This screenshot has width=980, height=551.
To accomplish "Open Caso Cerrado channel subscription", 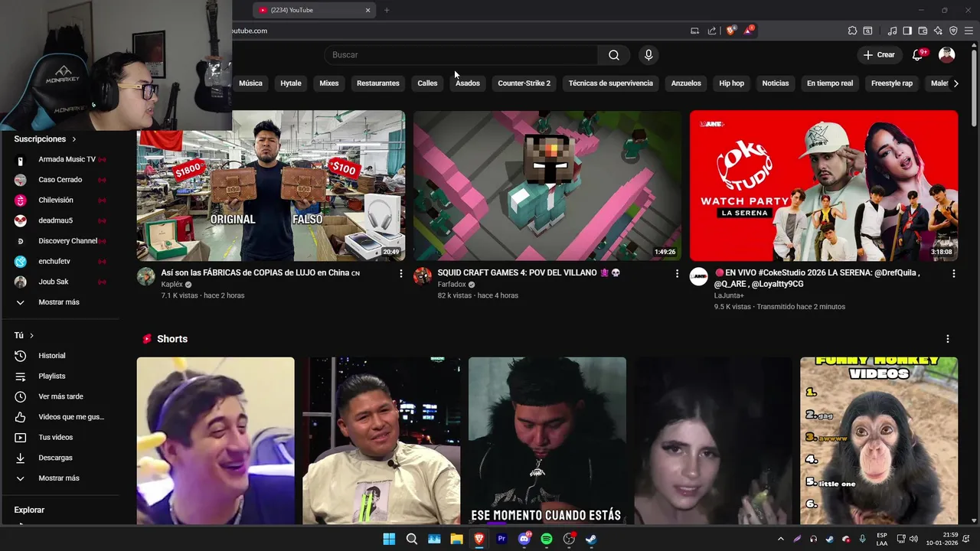I will click(61, 180).
